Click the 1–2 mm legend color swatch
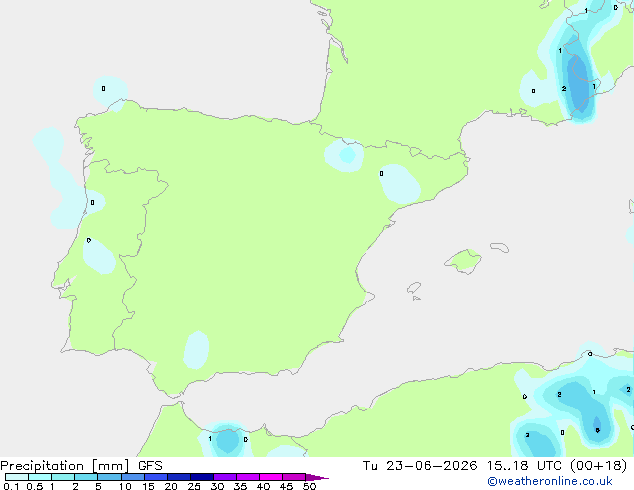This screenshot has width=634, height=490. [x=63, y=477]
